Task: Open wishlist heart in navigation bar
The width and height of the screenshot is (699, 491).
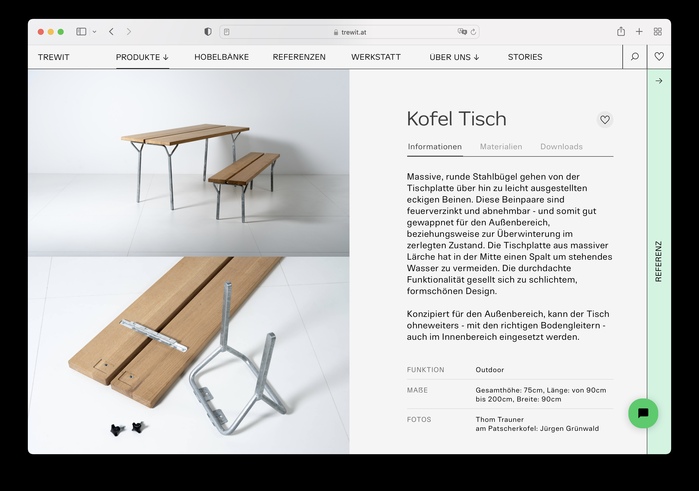Action: [659, 57]
